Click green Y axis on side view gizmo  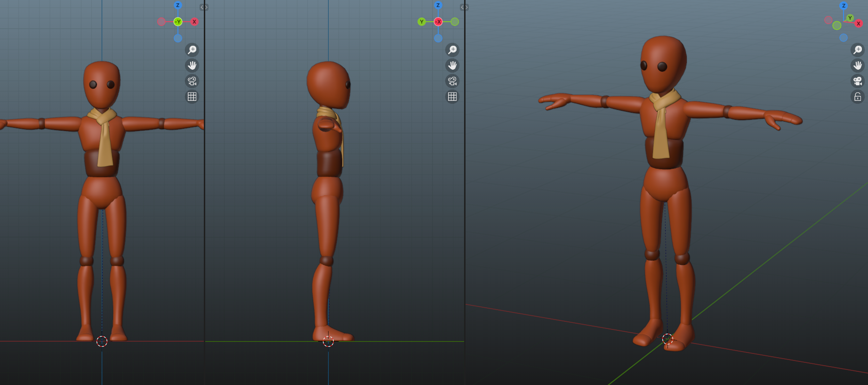pyautogui.click(x=422, y=22)
